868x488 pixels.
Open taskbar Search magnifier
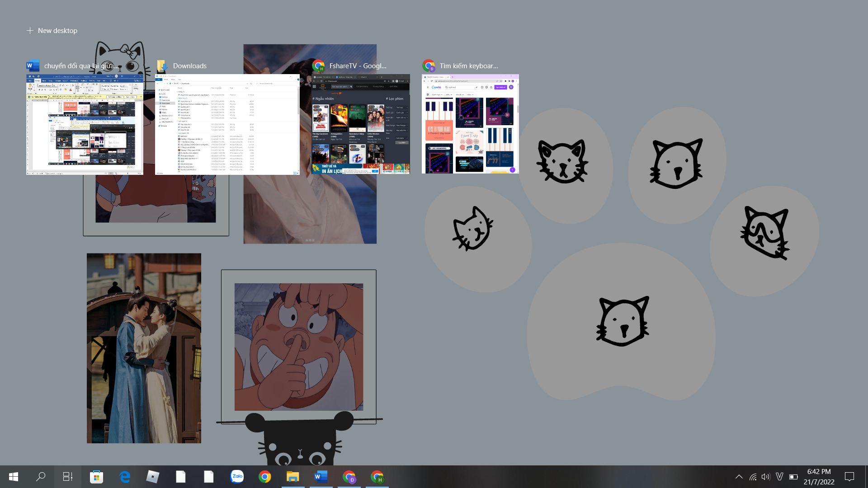[41, 477]
